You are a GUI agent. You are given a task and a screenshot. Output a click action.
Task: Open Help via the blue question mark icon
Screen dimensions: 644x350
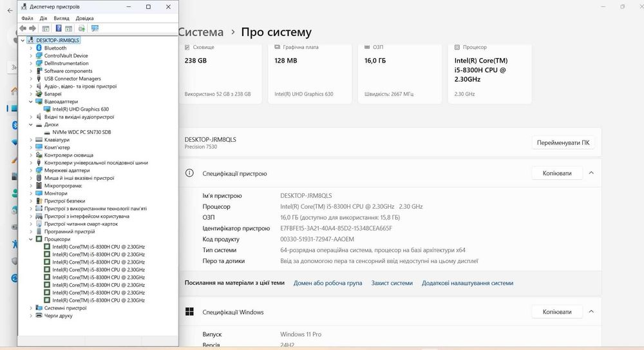[59, 28]
